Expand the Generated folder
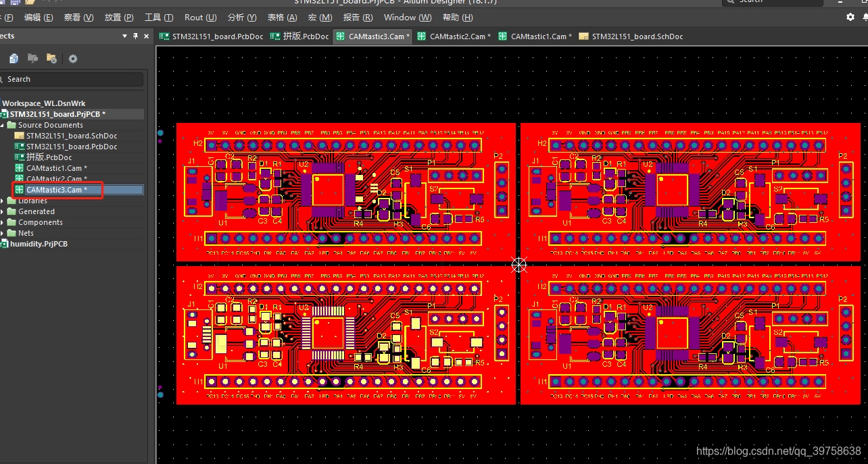The height and width of the screenshot is (464, 868). pos(2,211)
